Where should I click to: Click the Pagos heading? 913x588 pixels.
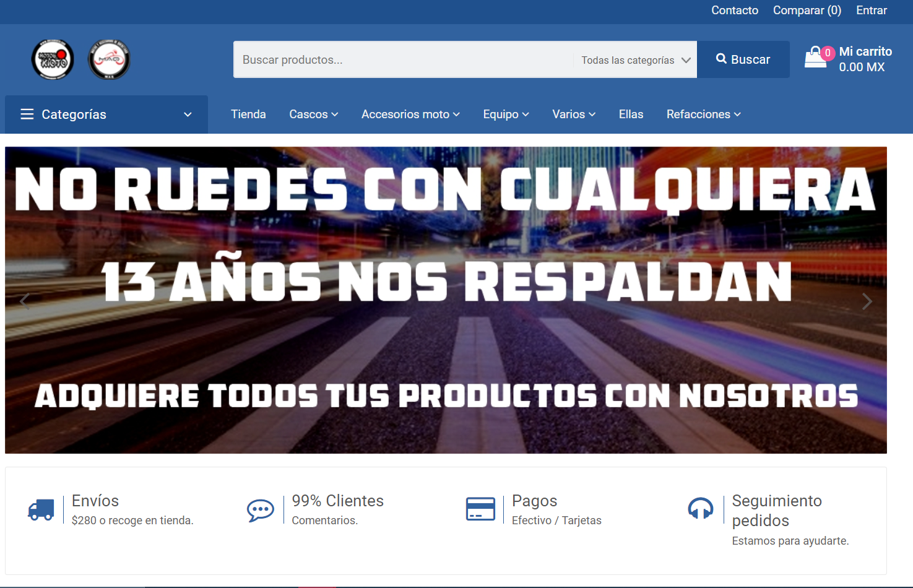point(535,501)
